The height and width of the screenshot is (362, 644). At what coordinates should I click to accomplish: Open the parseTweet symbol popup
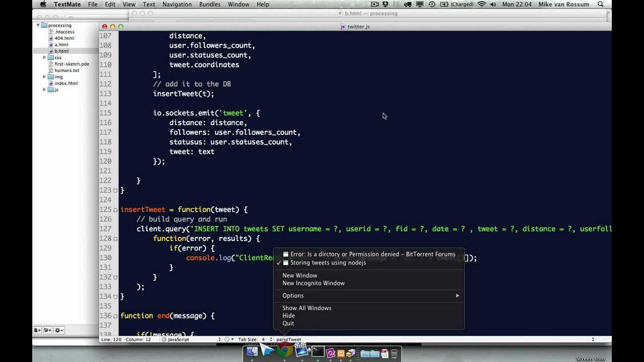tap(289, 339)
